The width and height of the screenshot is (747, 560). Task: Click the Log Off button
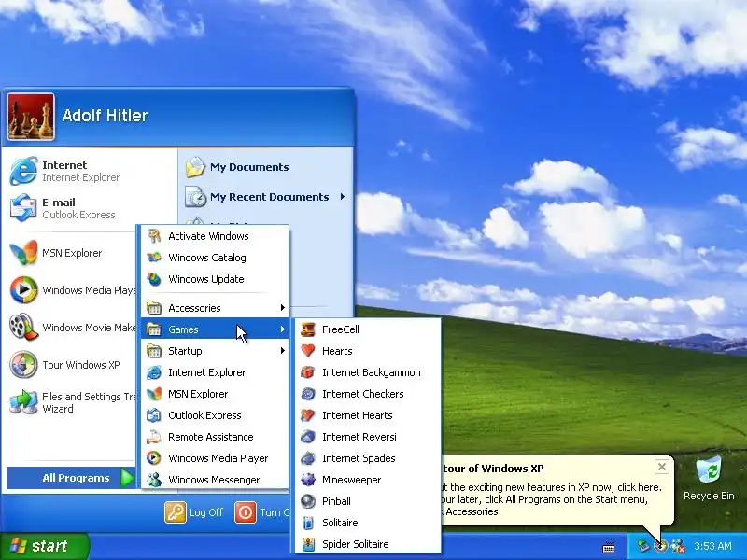coord(194,512)
